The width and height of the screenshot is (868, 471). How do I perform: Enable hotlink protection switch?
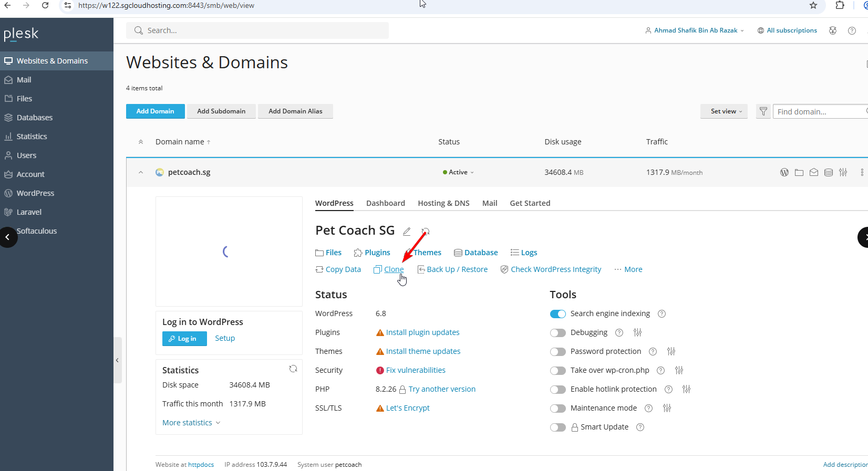557,390
